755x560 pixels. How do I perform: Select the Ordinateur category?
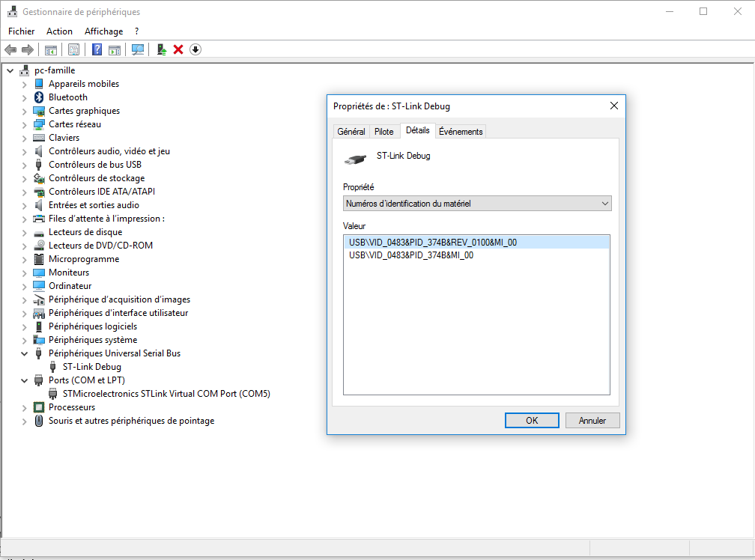(70, 286)
